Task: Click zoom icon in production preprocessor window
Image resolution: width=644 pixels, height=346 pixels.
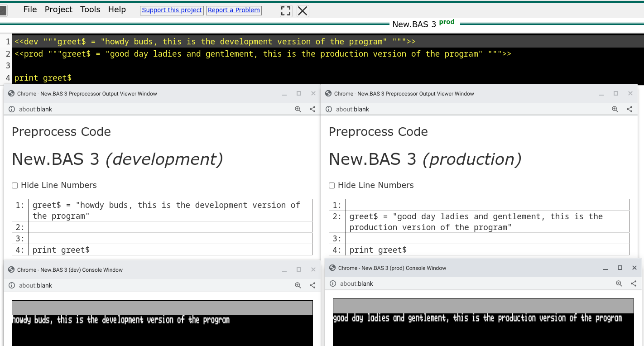Action: pos(615,109)
